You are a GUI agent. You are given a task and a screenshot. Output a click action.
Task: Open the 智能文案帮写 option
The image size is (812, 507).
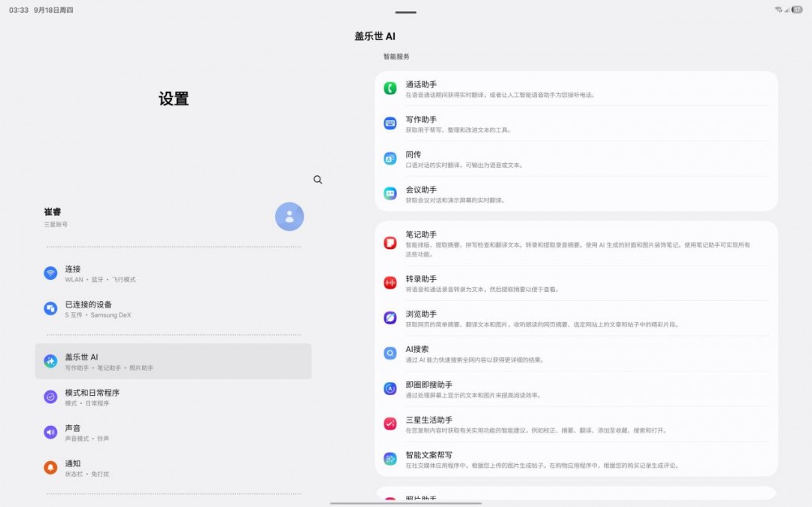[577, 460]
